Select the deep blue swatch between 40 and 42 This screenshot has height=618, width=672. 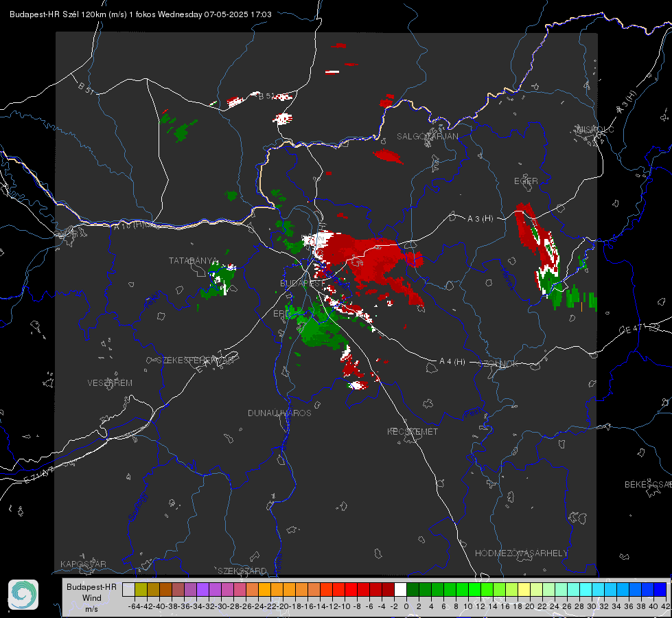660,589
